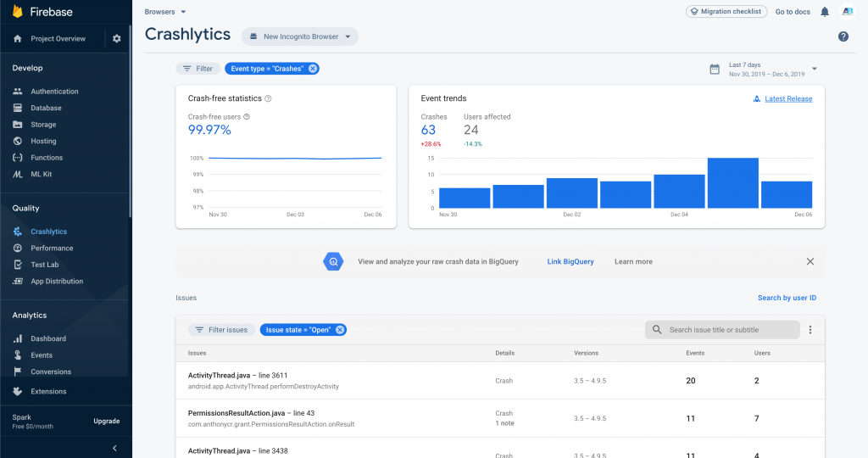
Task: Click the Events column header
Action: 695,354
